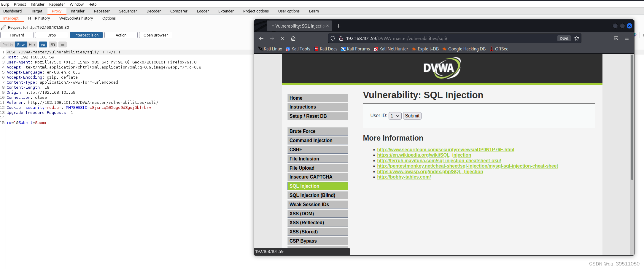Viewport: 644px width, 269px height.
Task: Click the request body line id=1&Submit=Submit
Action: click(28, 123)
